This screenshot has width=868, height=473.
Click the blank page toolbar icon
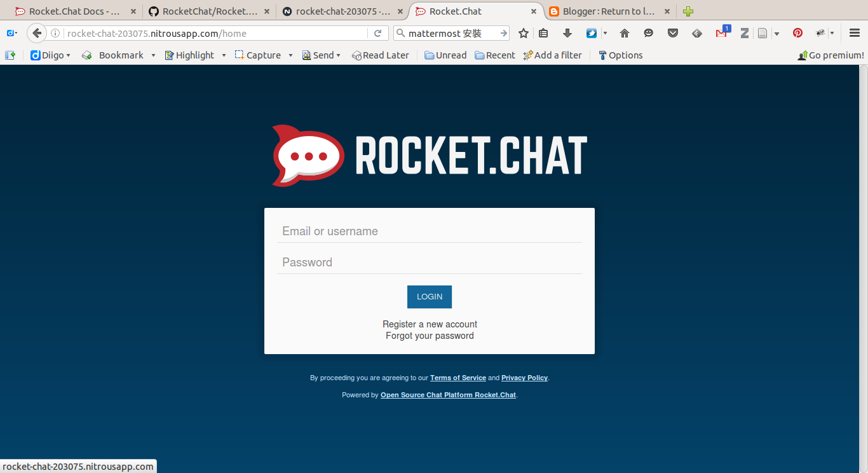pos(763,34)
